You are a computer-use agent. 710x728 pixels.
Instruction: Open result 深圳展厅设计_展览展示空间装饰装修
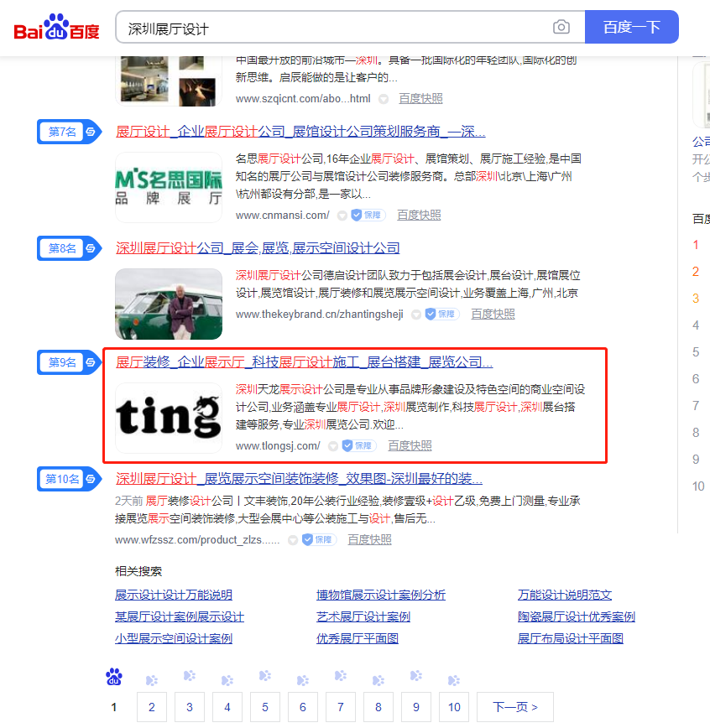click(x=300, y=479)
